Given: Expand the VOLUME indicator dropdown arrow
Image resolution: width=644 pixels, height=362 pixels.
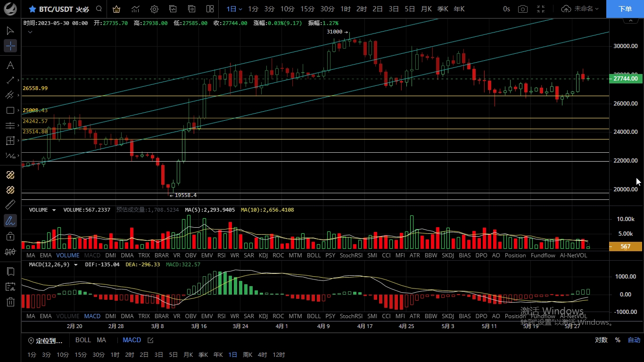Looking at the screenshot, I should pos(54,210).
